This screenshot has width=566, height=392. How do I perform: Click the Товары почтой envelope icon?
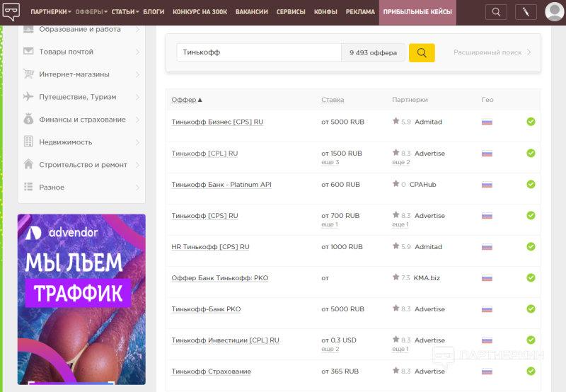[28, 51]
